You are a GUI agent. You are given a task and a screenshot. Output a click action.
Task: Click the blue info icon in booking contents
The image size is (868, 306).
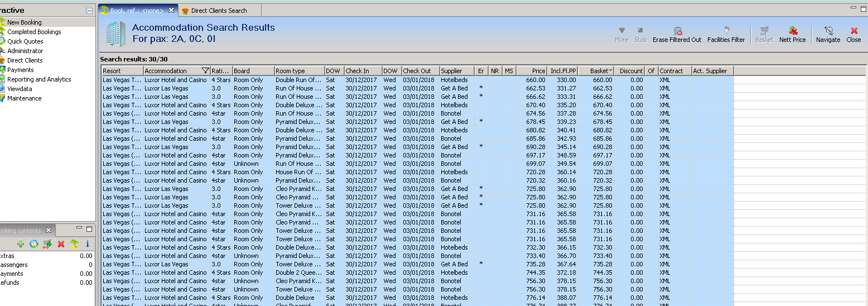click(x=87, y=244)
